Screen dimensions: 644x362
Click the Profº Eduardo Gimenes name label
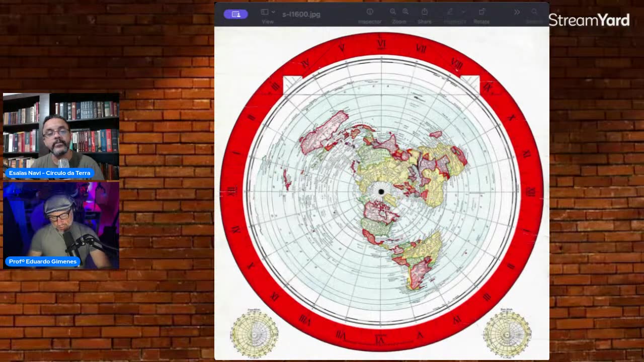point(43,261)
